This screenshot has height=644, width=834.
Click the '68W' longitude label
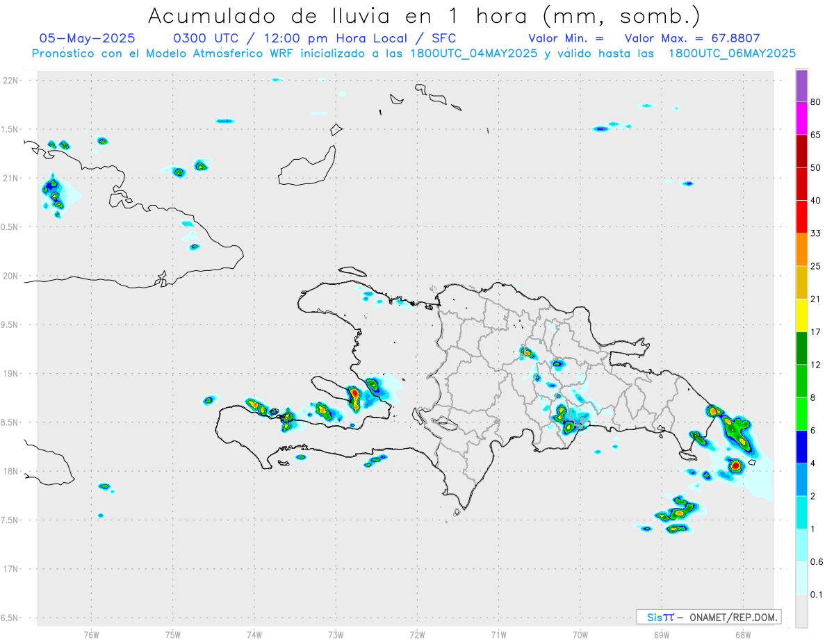coord(743,635)
